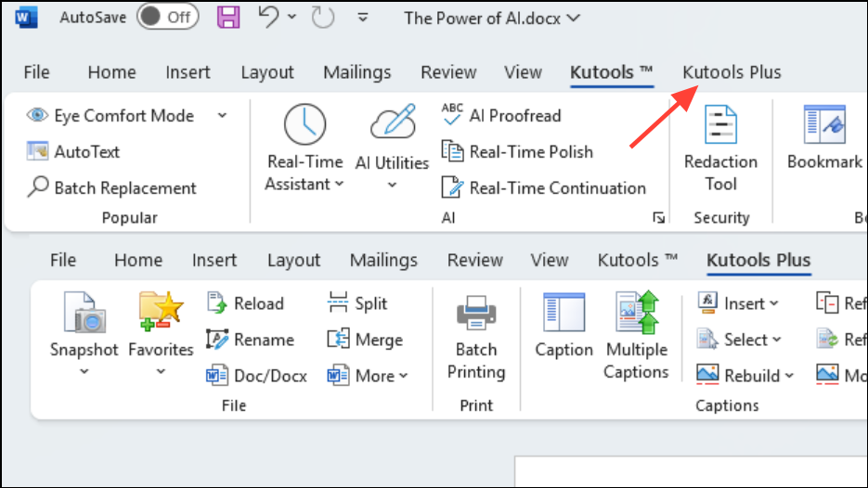The image size is (868, 488).
Task: Open Insert tab in lower ribbon
Action: click(x=214, y=261)
